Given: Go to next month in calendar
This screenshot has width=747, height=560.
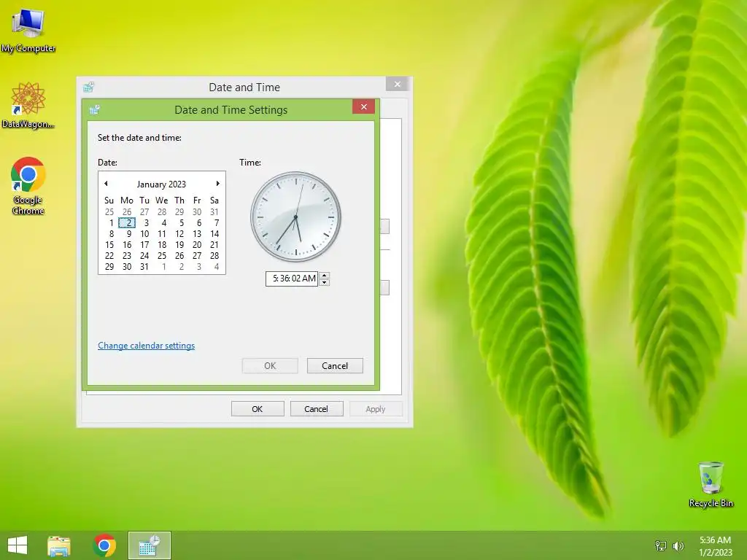Looking at the screenshot, I should click(217, 183).
